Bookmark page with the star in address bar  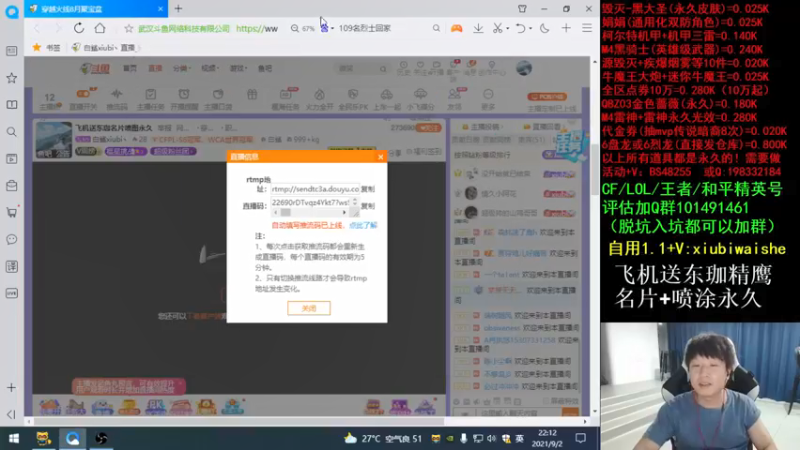pos(129,29)
